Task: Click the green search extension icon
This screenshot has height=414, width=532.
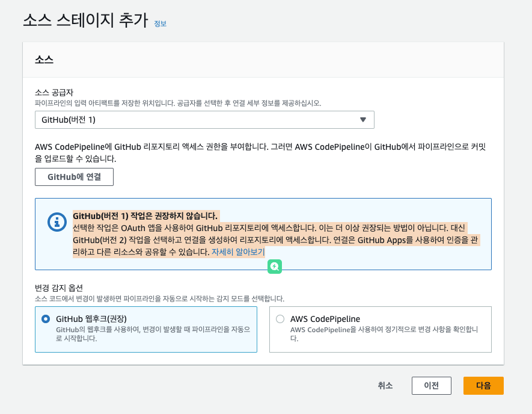Action: tap(275, 267)
